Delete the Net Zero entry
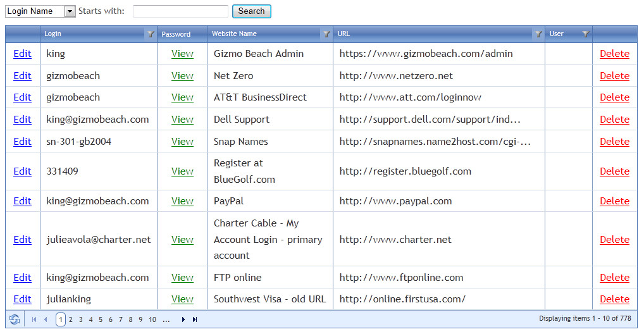 pos(614,75)
